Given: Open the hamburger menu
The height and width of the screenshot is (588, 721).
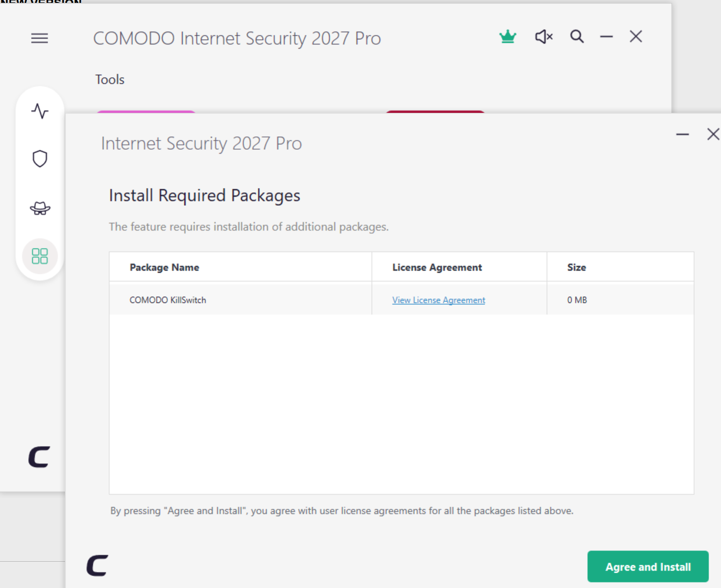Looking at the screenshot, I should (40, 38).
